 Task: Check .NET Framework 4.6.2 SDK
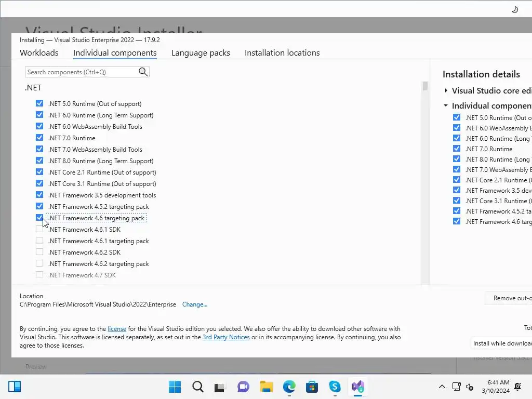(x=39, y=252)
